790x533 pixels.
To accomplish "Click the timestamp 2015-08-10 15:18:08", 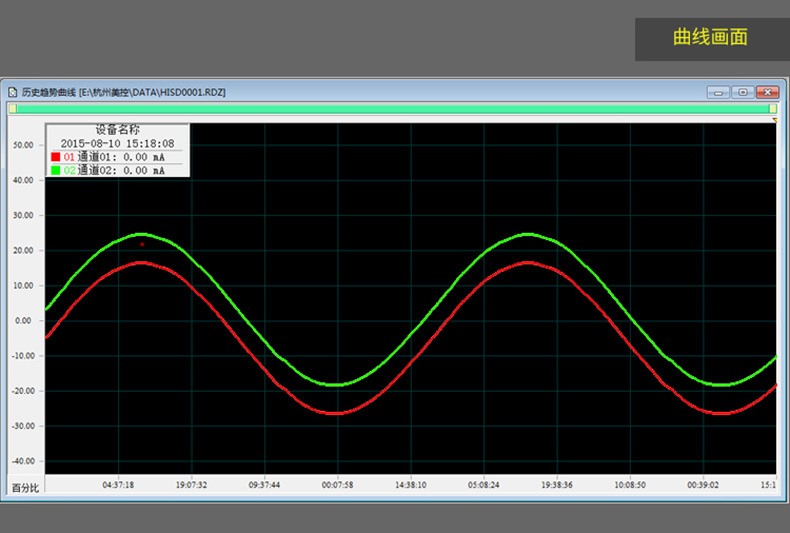I will click(x=117, y=144).
